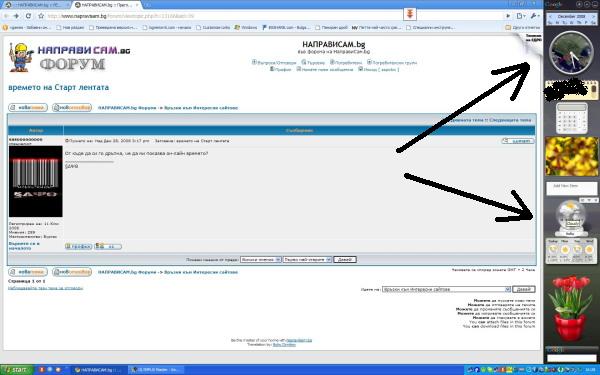
Task: Bookmark the page with the star icon
Action: [x=41, y=16]
